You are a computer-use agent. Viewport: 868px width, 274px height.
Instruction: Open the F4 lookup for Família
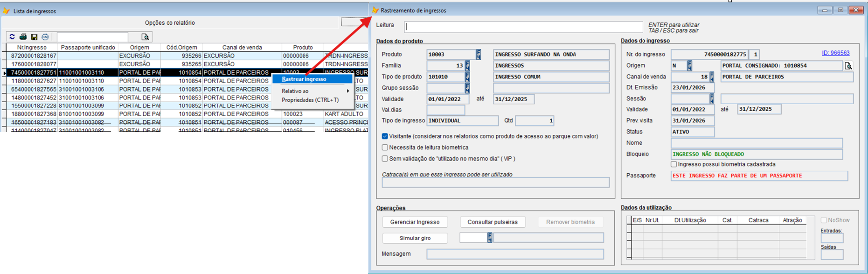pos(467,66)
